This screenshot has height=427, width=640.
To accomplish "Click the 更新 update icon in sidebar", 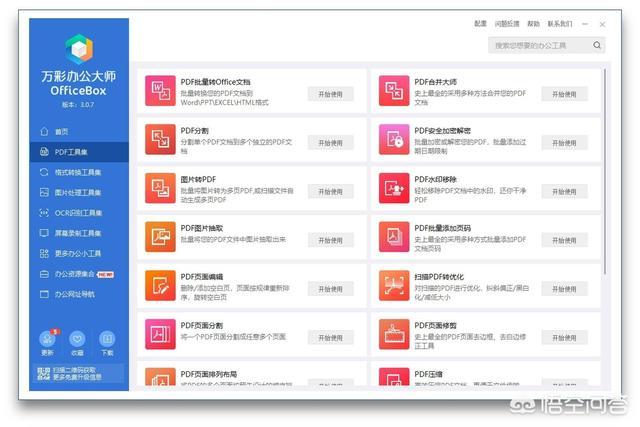I will (47, 338).
